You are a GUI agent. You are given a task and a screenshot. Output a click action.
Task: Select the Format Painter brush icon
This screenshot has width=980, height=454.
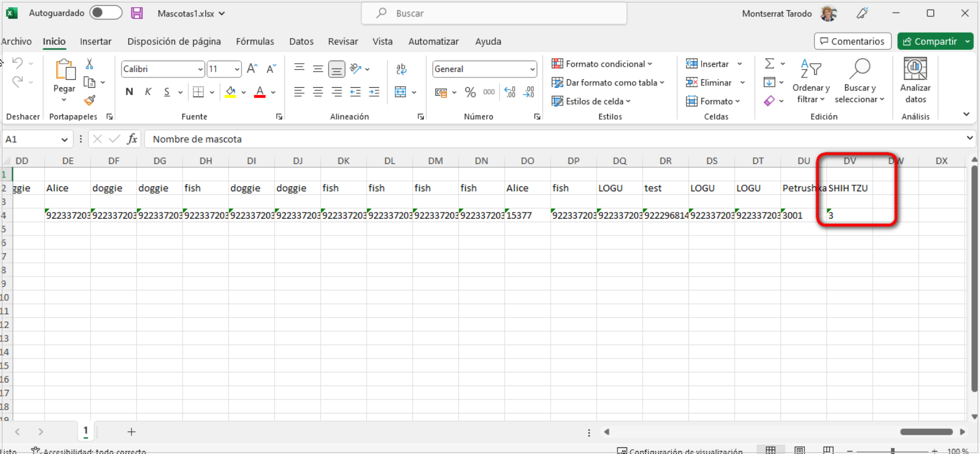coord(90,100)
